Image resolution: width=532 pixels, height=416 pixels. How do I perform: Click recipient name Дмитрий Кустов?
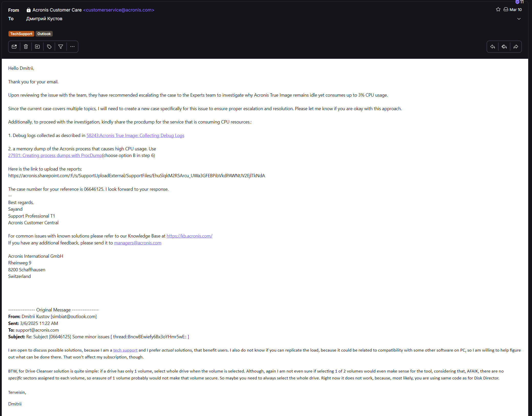[x=44, y=19]
